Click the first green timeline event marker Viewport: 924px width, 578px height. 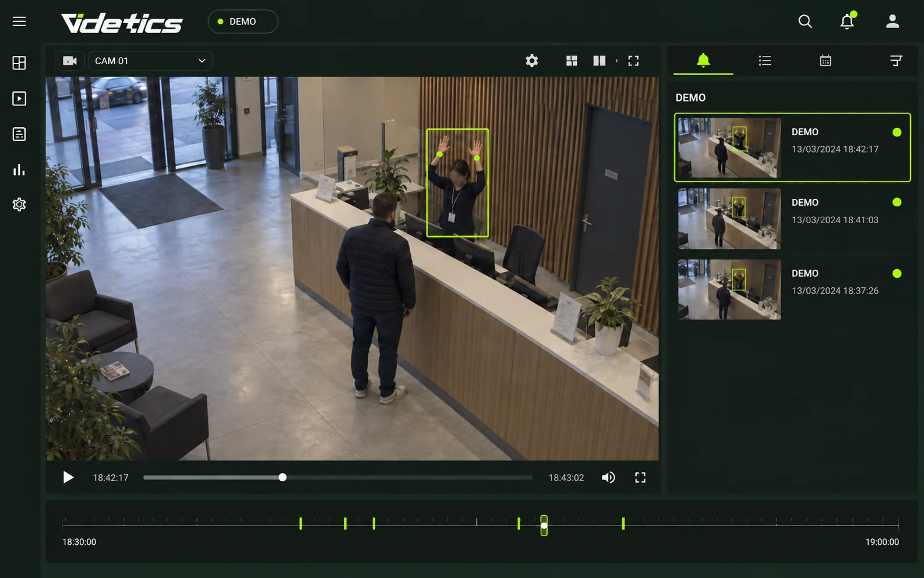[x=301, y=523]
